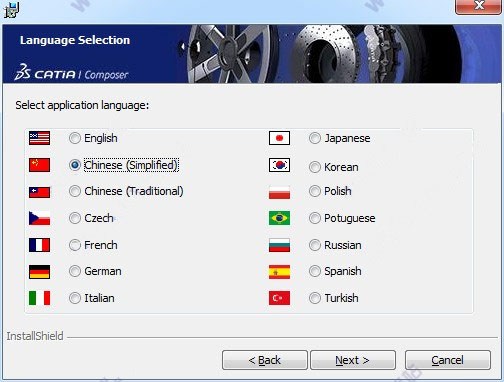The height and width of the screenshot is (382, 504).
Task: Click the China flag icon
Action: pyautogui.click(x=39, y=165)
